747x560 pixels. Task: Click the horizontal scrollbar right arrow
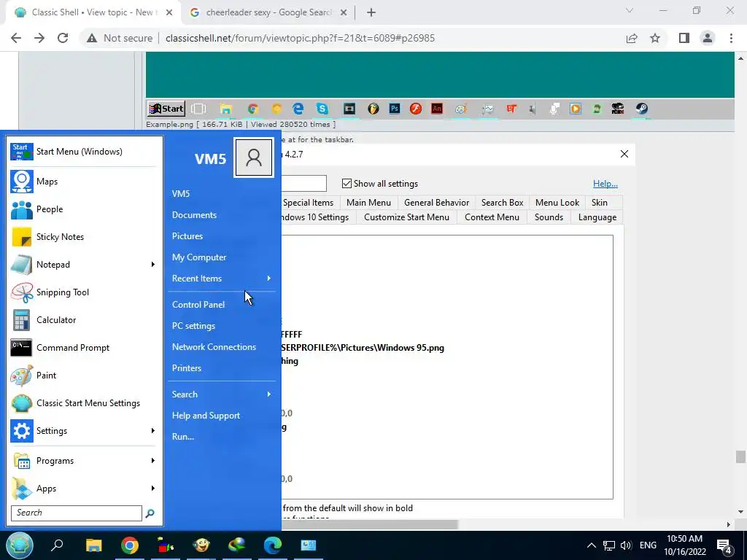coord(727,524)
